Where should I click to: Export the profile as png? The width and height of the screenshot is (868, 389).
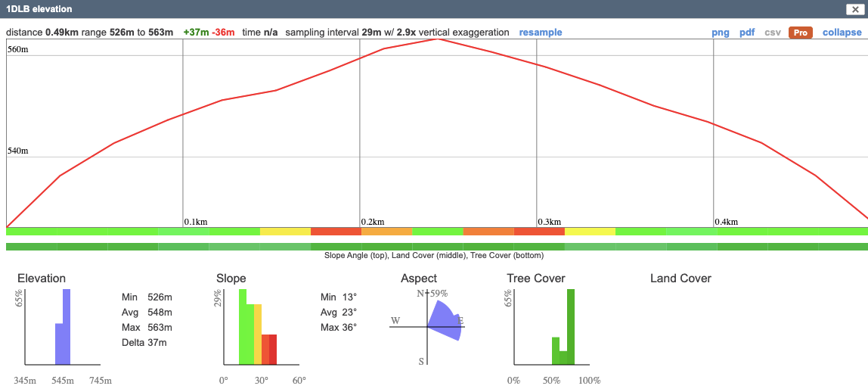(720, 33)
